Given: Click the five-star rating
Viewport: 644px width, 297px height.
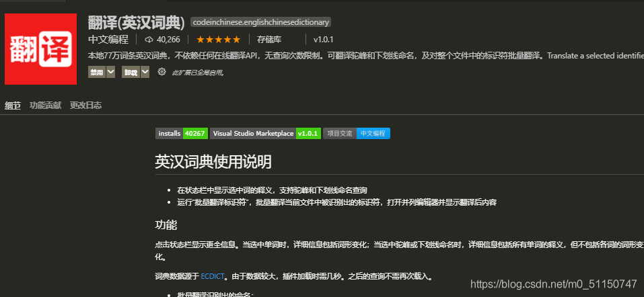Looking at the screenshot, I should pos(218,40).
